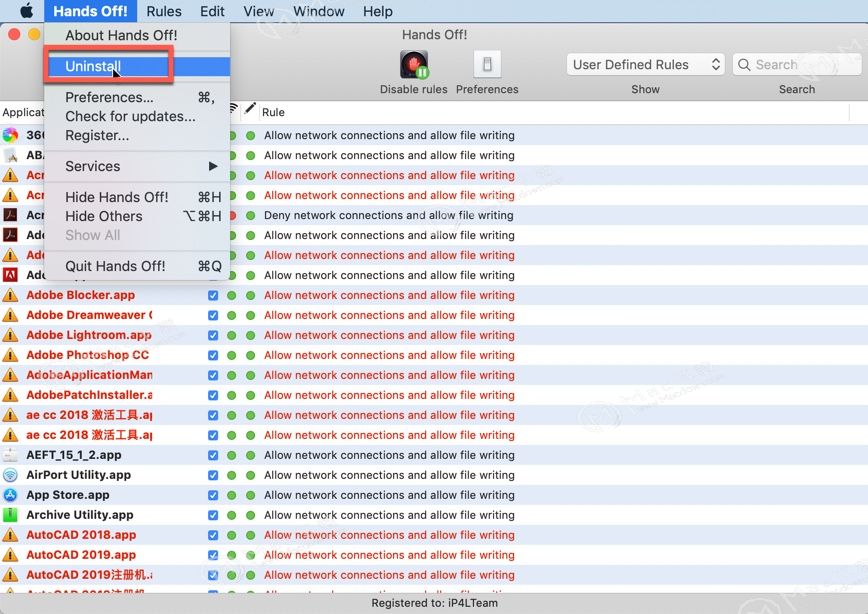
Task: Select the AutoCAD 2019.app row name
Action: point(81,555)
